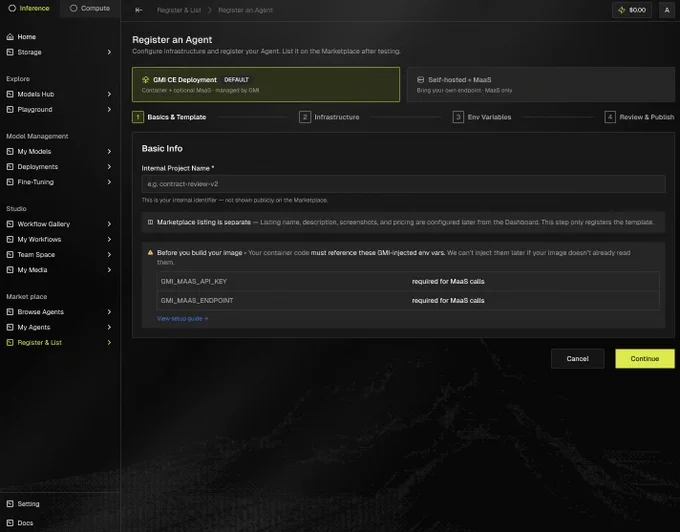The image size is (680, 532).
Task: Click the Register & List sidebar icon
Action: [x=10, y=343]
